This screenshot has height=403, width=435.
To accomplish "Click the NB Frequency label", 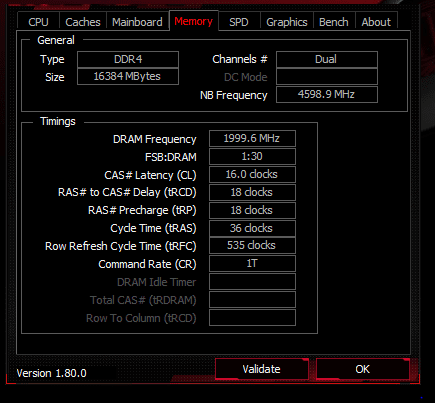I will pos(234,95).
